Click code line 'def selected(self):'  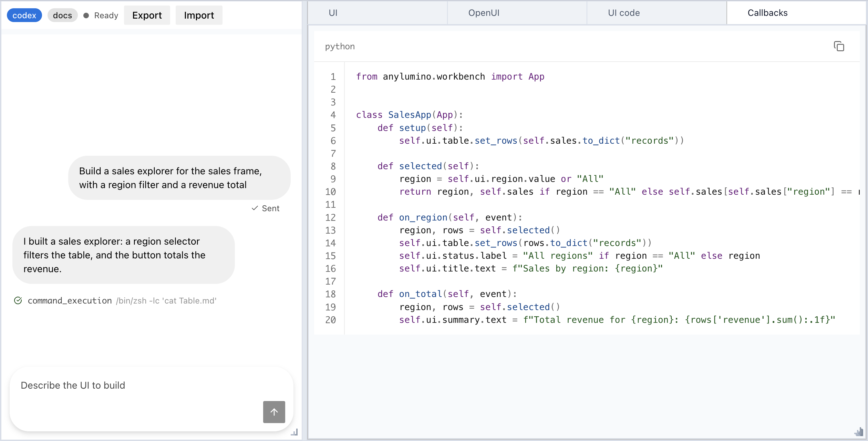pyautogui.click(x=428, y=166)
